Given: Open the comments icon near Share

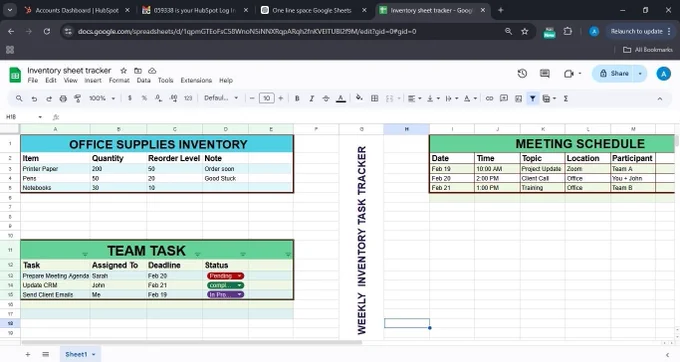Looking at the screenshot, I should coord(545,74).
